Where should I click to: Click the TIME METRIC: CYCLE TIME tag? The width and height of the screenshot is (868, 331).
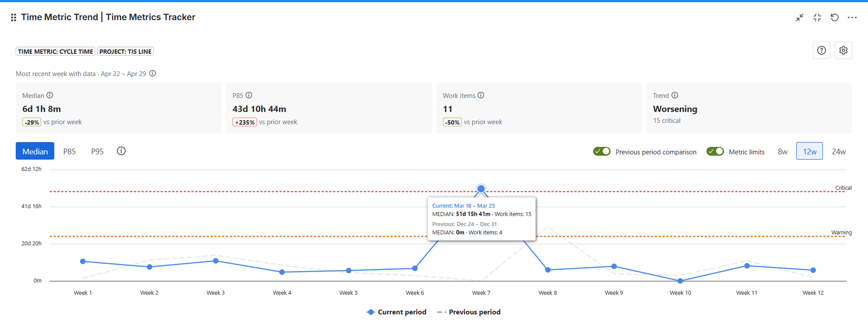pos(56,52)
